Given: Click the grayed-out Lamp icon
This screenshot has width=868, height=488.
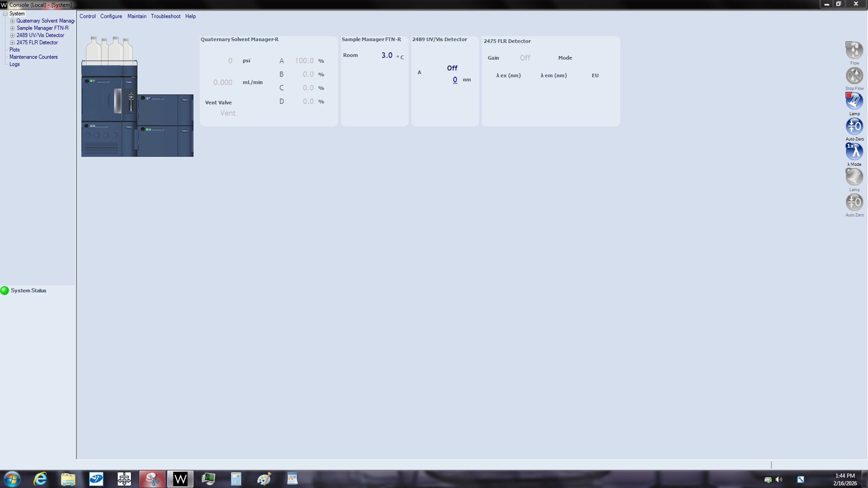Looking at the screenshot, I should coord(854,177).
